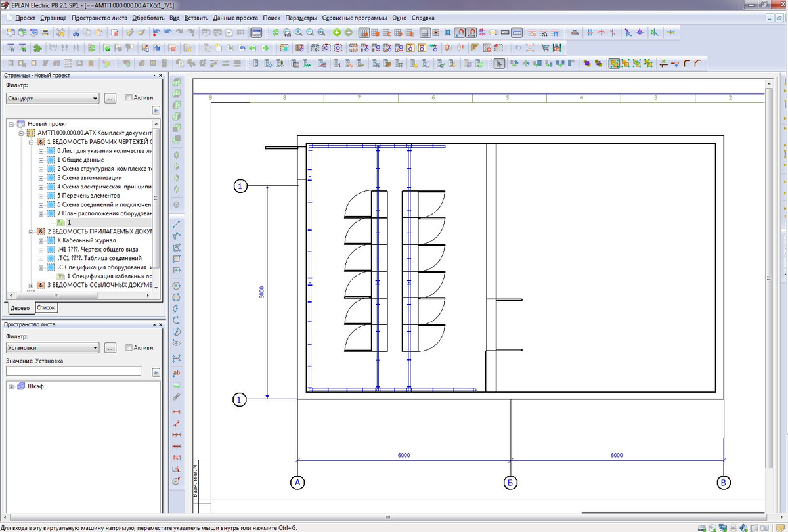Click axis marker 'Б' on the drawing
This screenshot has height=532, width=788.
(x=511, y=483)
